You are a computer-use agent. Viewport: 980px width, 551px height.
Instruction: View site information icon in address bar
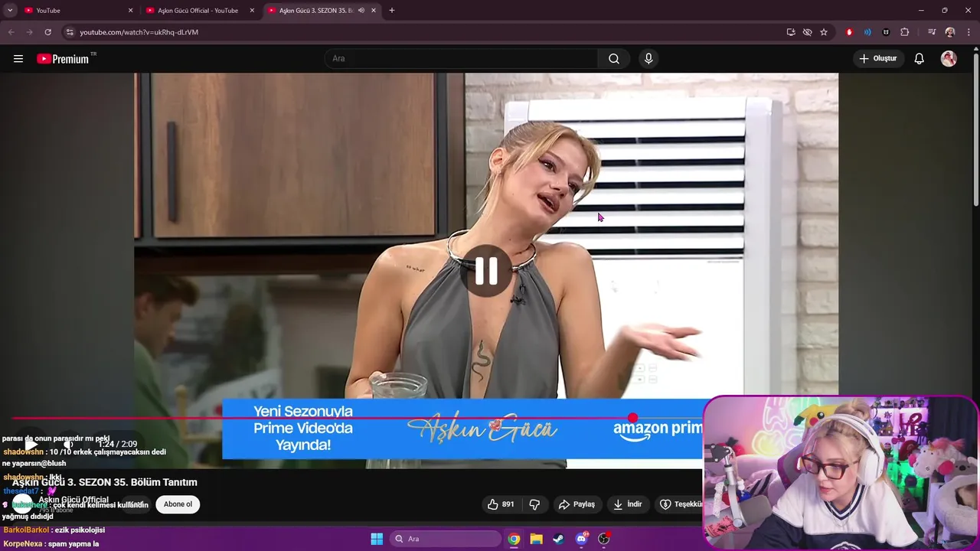(70, 32)
